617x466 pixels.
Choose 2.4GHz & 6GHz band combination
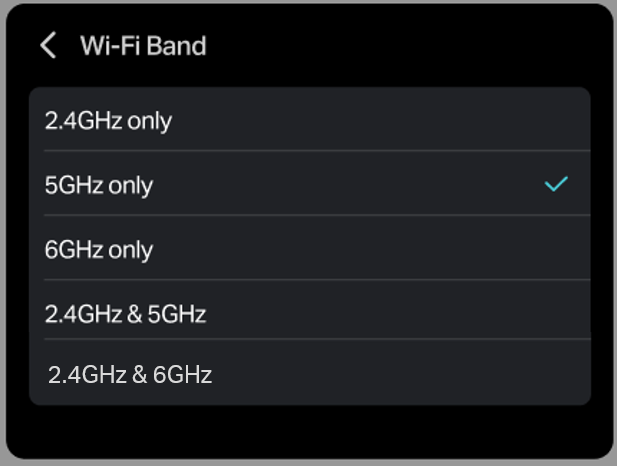click(x=130, y=375)
